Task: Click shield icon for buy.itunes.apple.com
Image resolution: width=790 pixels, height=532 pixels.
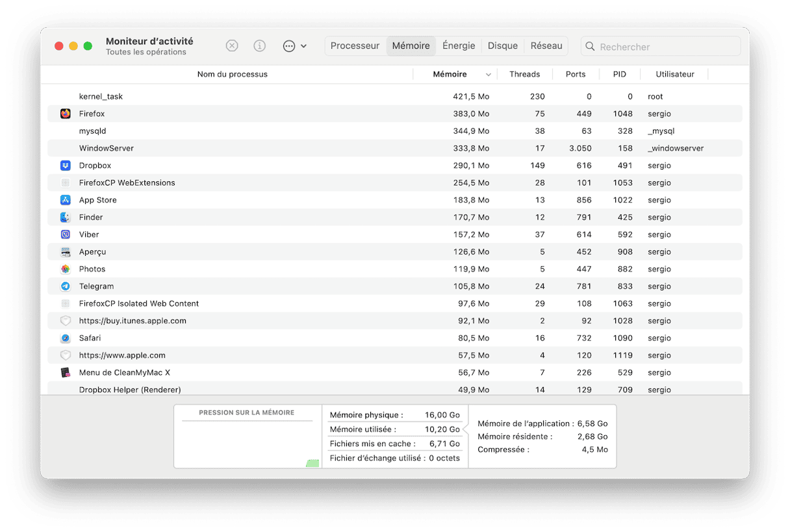Action: coord(66,321)
